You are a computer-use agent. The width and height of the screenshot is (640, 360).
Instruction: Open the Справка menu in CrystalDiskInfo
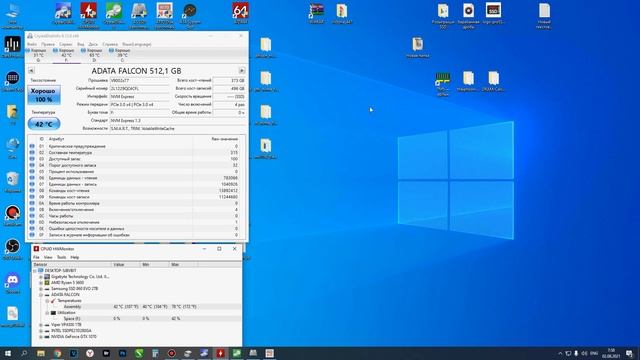(x=110, y=44)
